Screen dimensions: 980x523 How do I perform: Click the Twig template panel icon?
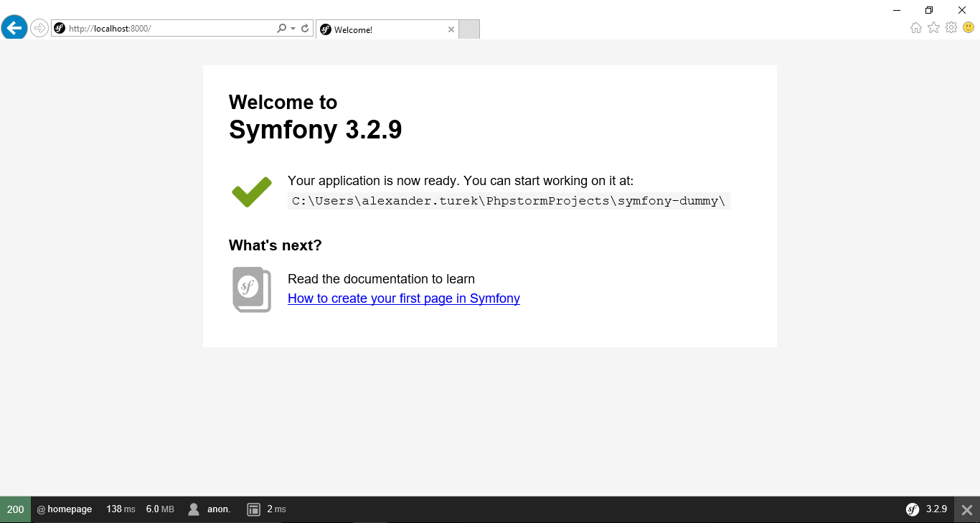tap(253, 509)
